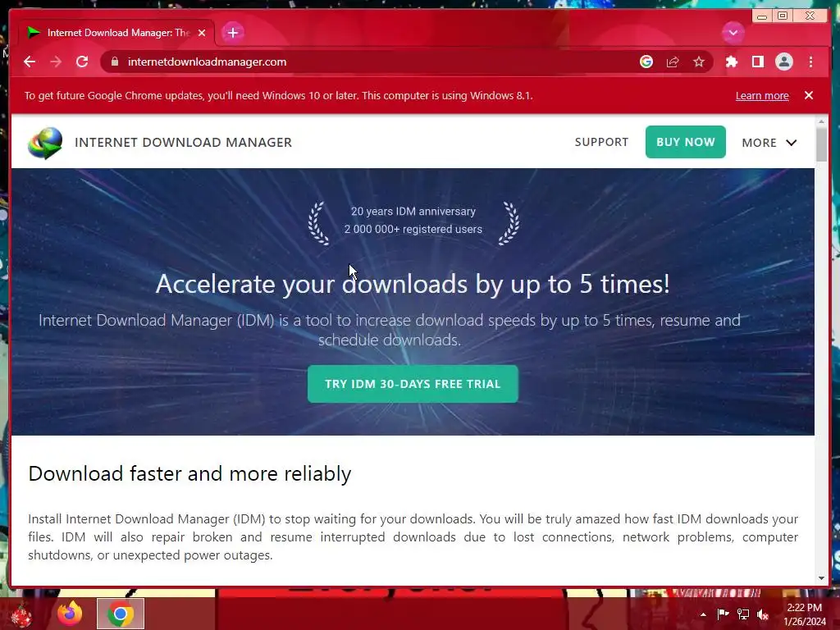Screen dimensions: 840x630
Task: Show hidden system tray icons
Action: tap(703, 614)
